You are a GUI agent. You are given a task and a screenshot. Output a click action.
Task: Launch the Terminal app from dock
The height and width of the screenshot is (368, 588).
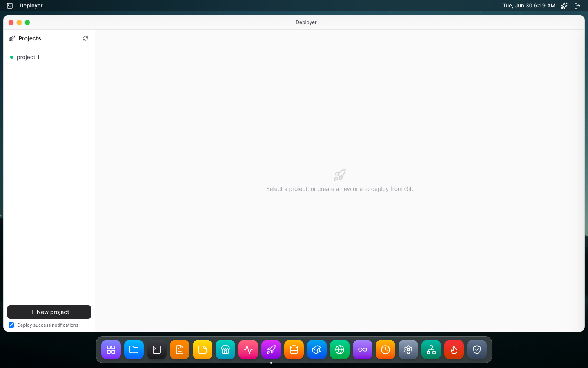click(x=157, y=350)
